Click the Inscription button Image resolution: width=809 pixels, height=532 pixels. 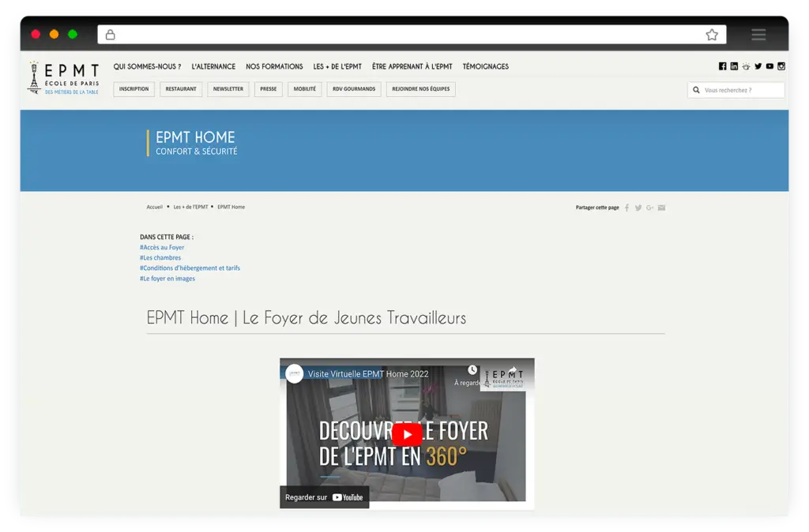[134, 89]
